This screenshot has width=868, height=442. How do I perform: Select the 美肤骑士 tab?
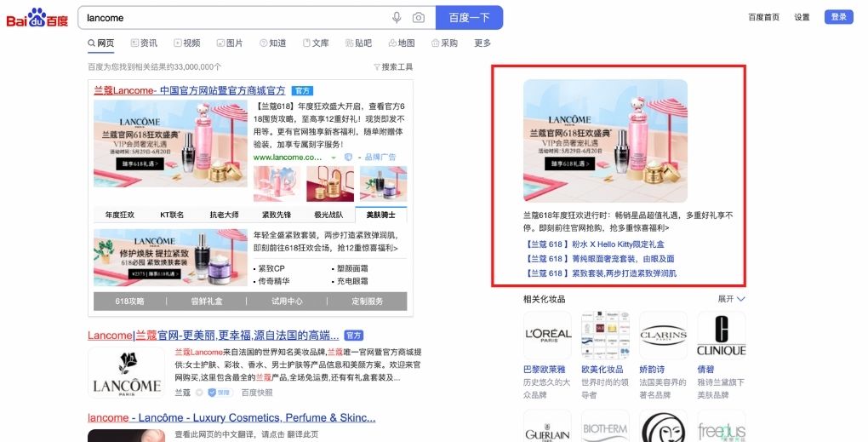[x=381, y=215]
